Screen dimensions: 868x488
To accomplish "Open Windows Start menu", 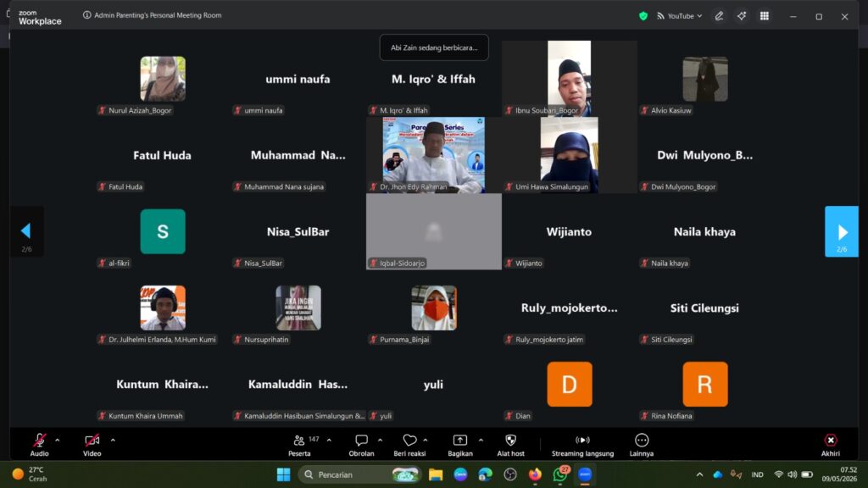I will click(283, 474).
